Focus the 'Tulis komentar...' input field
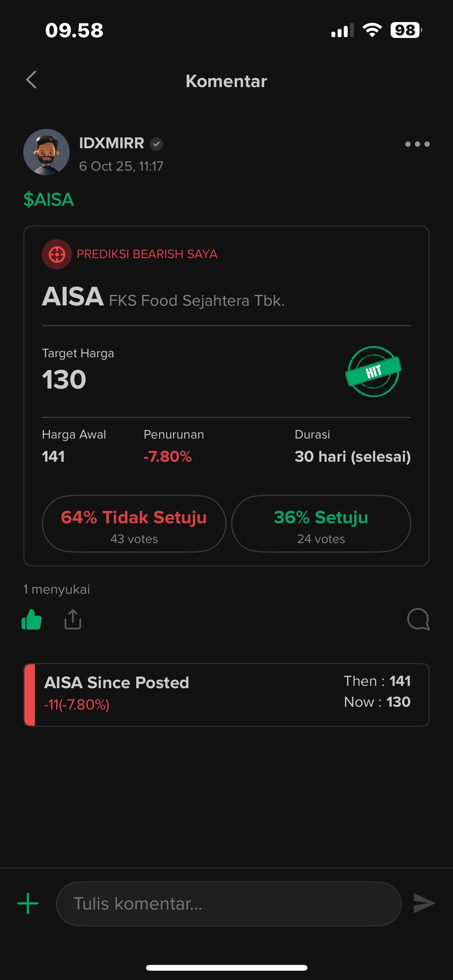Screen dimensions: 453x980 pos(228,904)
